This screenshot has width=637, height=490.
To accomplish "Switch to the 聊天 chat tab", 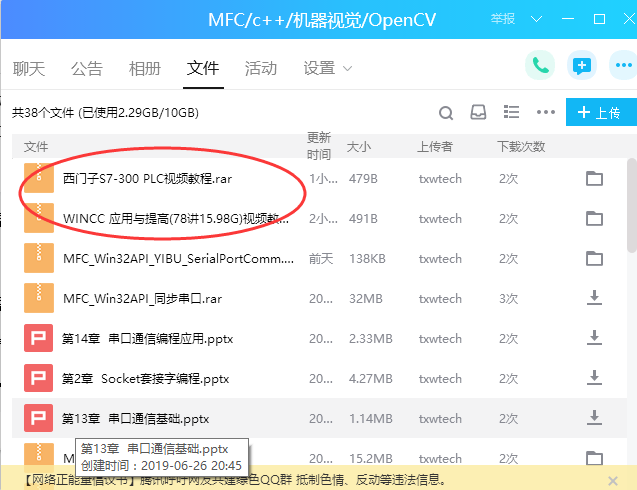I will coord(29,68).
